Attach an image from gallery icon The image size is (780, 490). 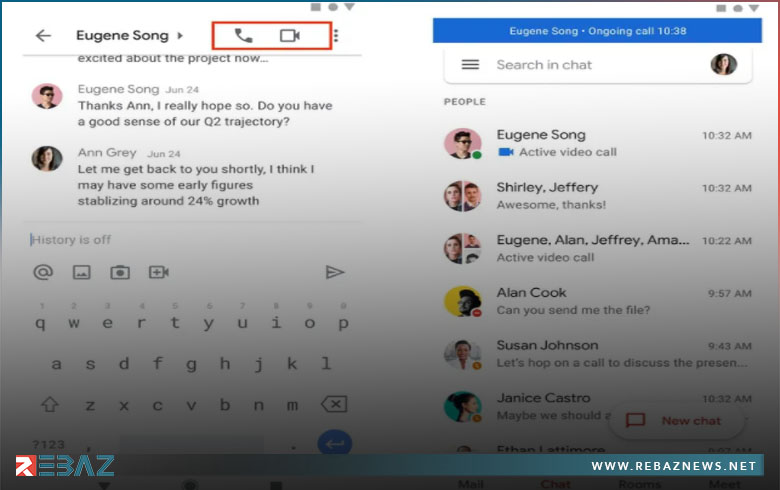point(82,272)
